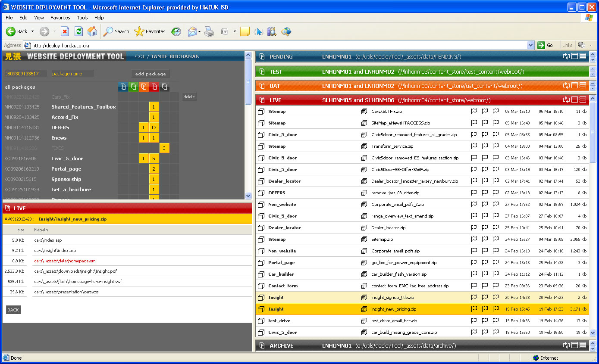Screen dimensions: 599x364
Task: Click the red Live column icon in package grid
Action: coord(154,87)
